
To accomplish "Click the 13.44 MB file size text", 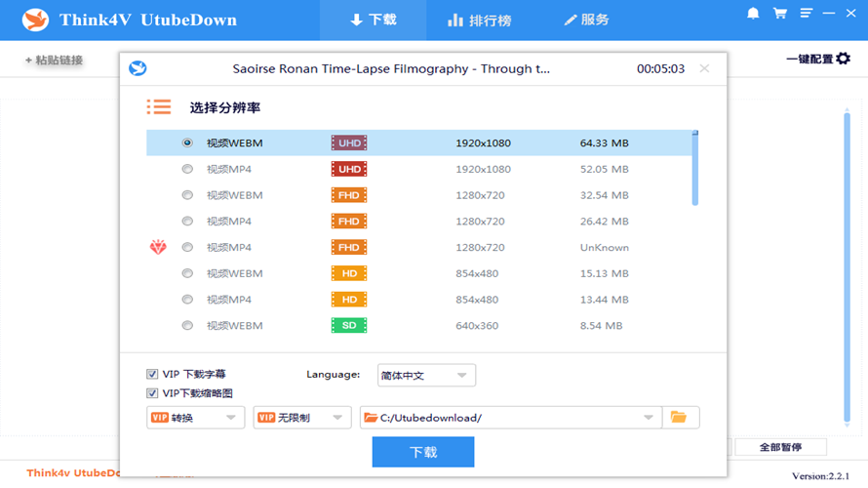I will [x=605, y=299].
